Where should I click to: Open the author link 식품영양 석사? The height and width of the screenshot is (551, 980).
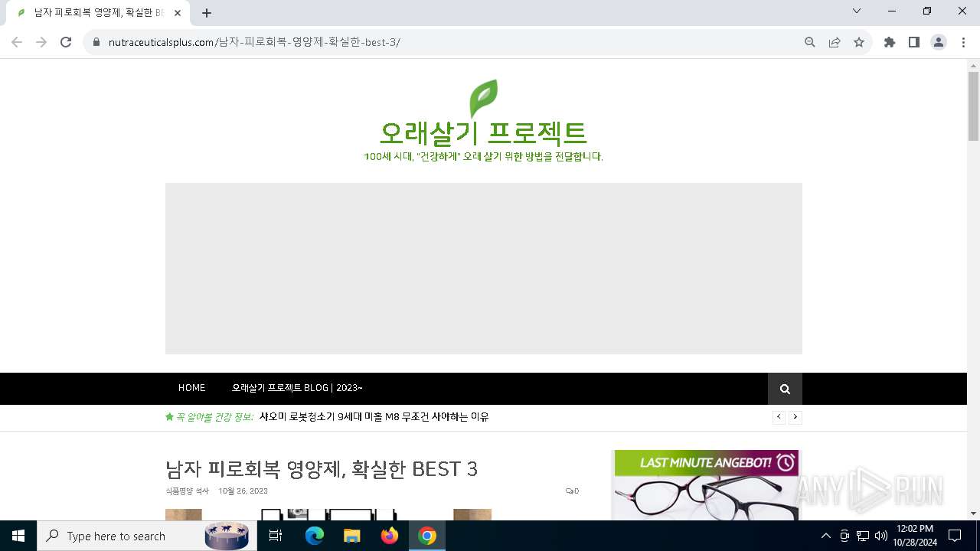coord(187,491)
